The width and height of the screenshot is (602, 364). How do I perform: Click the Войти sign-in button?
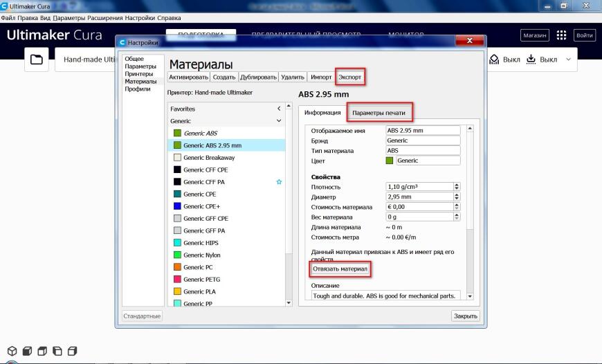click(x=584, y=35)
